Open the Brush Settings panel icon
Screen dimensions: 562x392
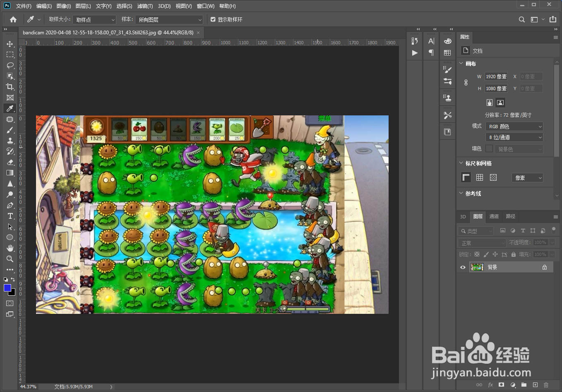447,69
